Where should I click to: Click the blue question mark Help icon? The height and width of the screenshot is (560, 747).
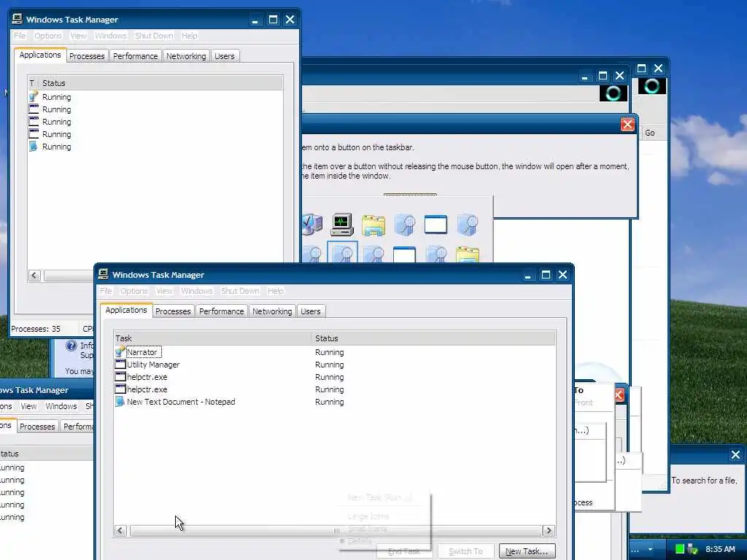(71, 346)
